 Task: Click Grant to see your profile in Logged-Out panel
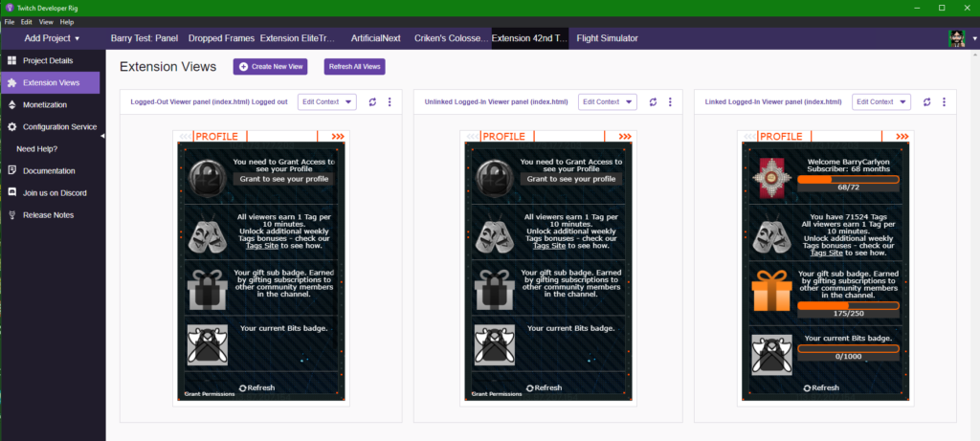click(x=283, y=179)
